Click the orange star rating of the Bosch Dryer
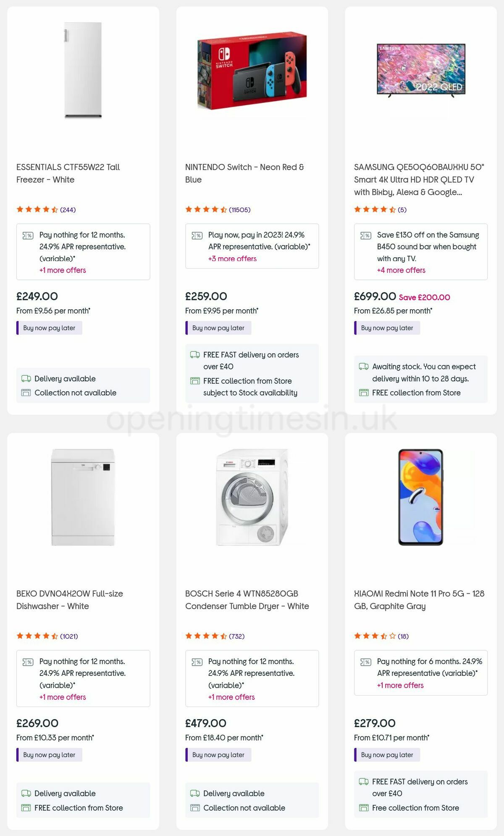 pyautogui.click(x=205, y=636)
